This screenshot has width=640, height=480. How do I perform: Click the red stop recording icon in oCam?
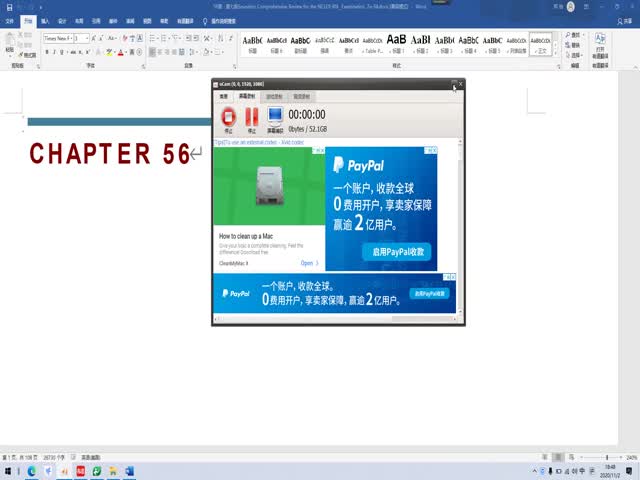(229, 117)
